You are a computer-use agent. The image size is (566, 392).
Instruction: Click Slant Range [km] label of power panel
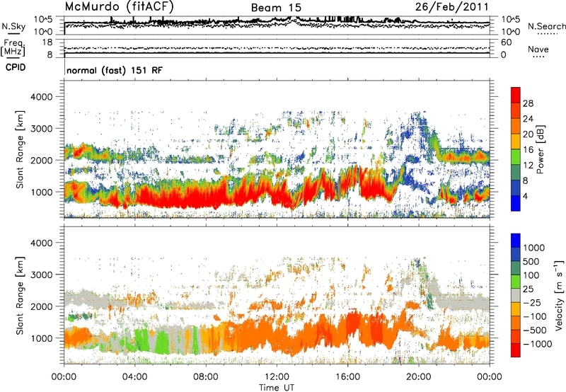click(x=20, y=149)
